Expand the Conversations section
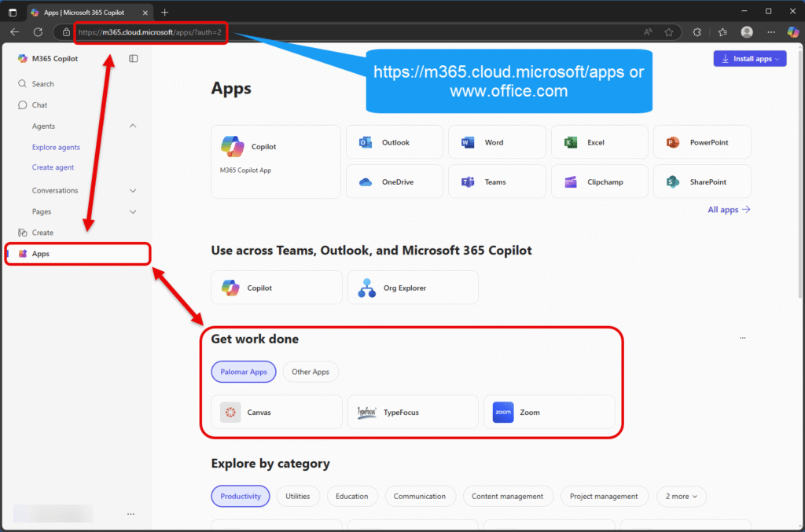 (x=133, y=190)
